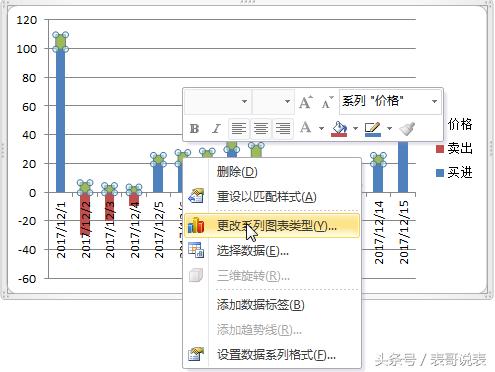Image resolution: width=495 pixels, height=372 pixels.
Task: Click the 2017/12/1 axis label
Action: pos(61,230)
